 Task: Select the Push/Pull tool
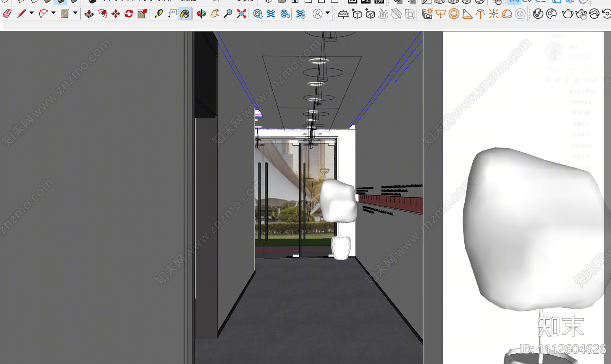click(89, 14)
